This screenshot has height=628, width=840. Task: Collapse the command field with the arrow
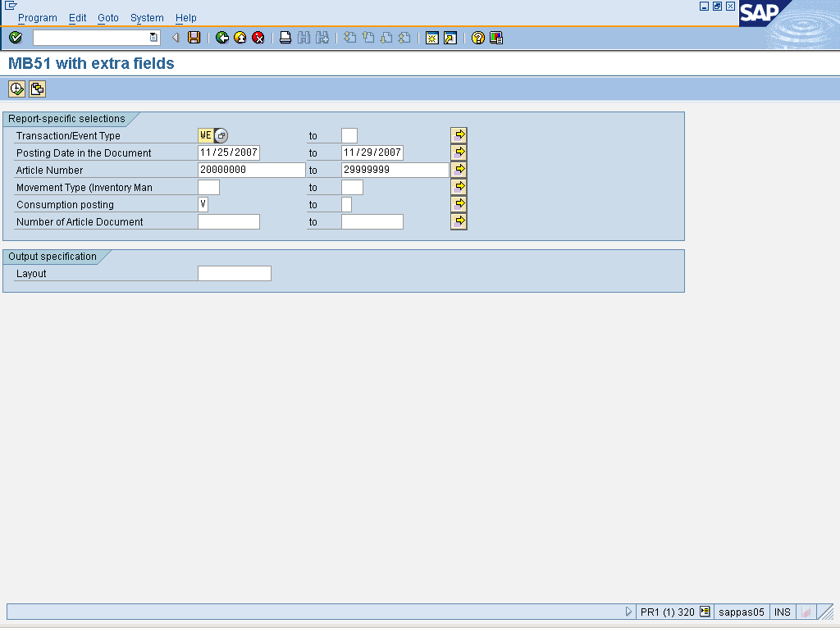click(x=176, y=38)
